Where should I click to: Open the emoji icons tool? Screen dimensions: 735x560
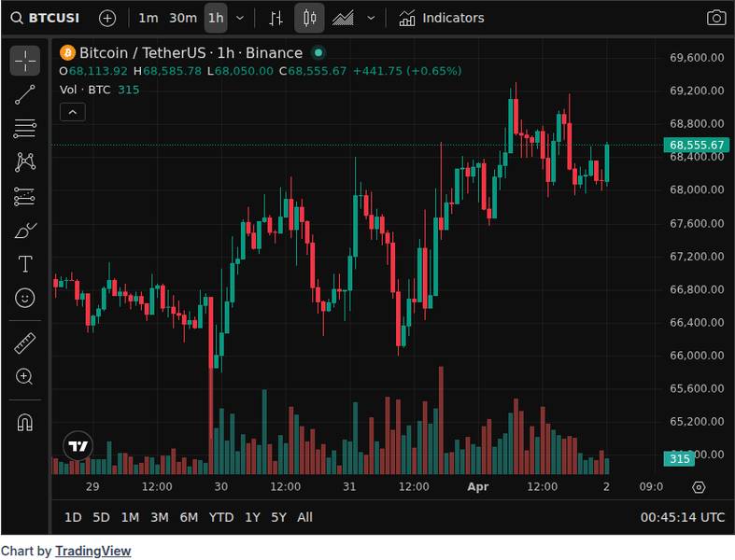pyautogui.click(x=25, y=298)
